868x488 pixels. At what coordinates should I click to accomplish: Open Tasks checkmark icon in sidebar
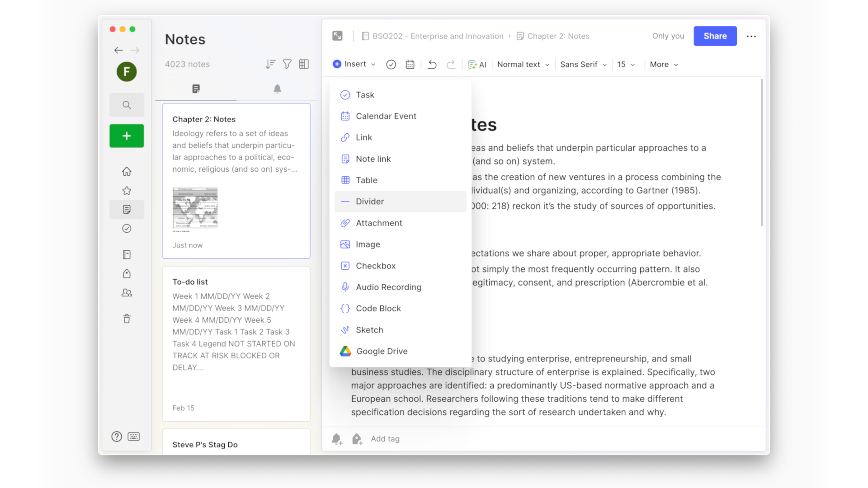click(x=127, y=229)
